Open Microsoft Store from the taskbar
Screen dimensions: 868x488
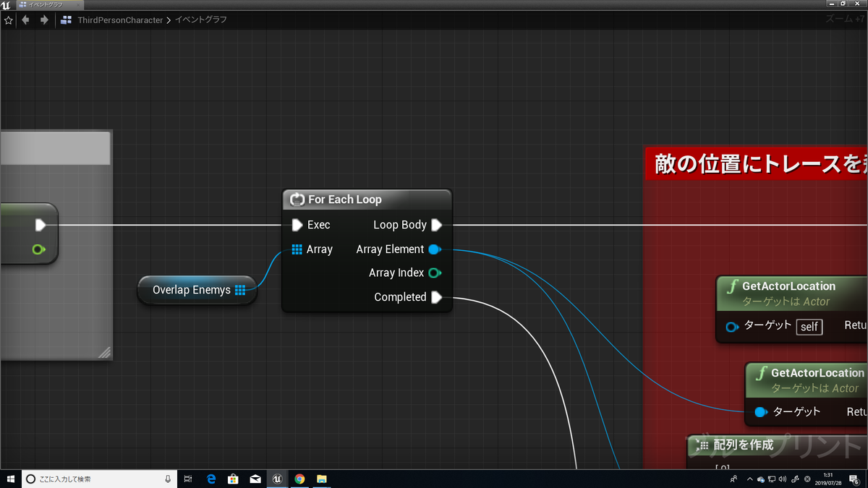tap(233, 479)
